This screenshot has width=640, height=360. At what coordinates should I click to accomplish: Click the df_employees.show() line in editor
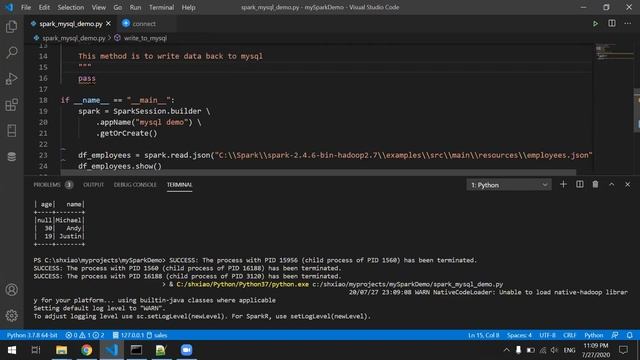point(120,166)
